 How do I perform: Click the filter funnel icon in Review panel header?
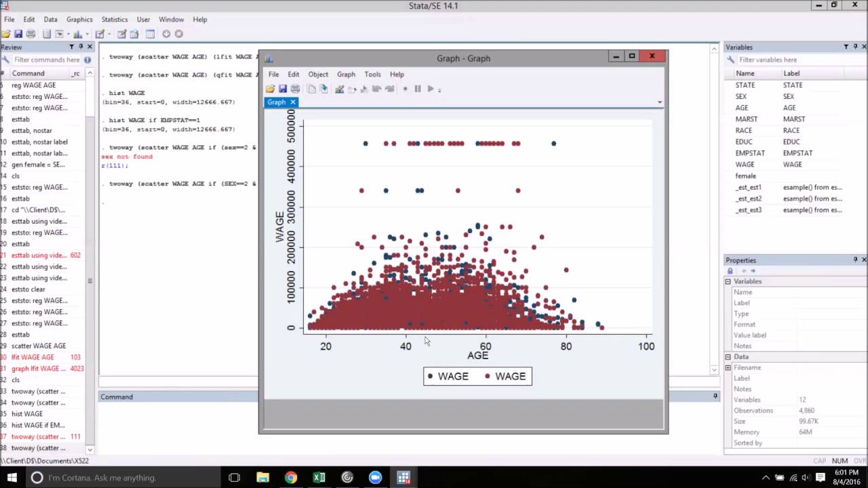click(71, 47)
